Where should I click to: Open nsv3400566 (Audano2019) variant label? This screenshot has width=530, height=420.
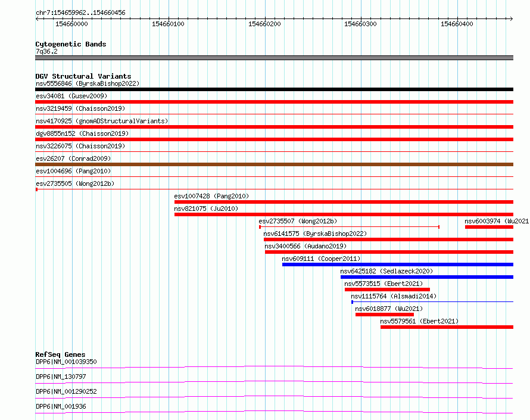tap(305, 246)
